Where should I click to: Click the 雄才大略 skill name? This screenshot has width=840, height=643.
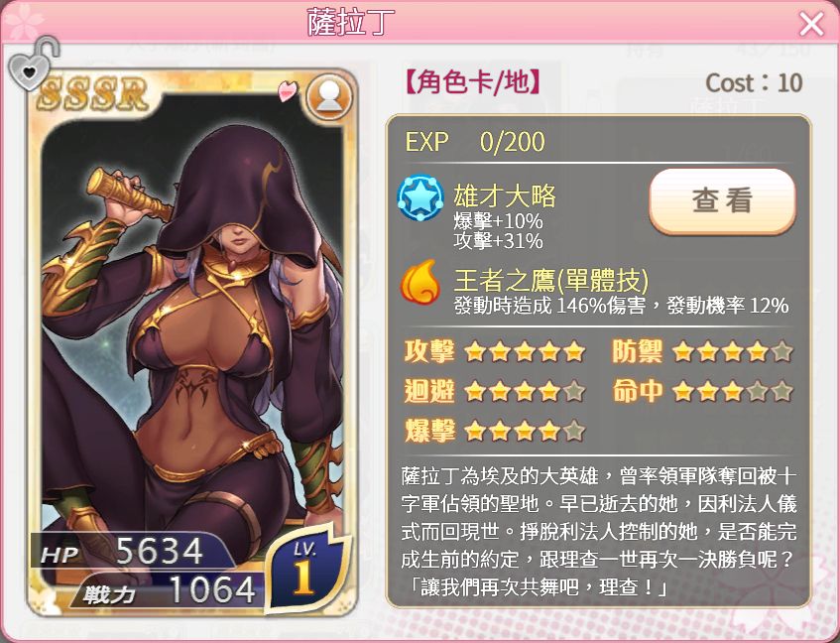(x=505, y=195)
